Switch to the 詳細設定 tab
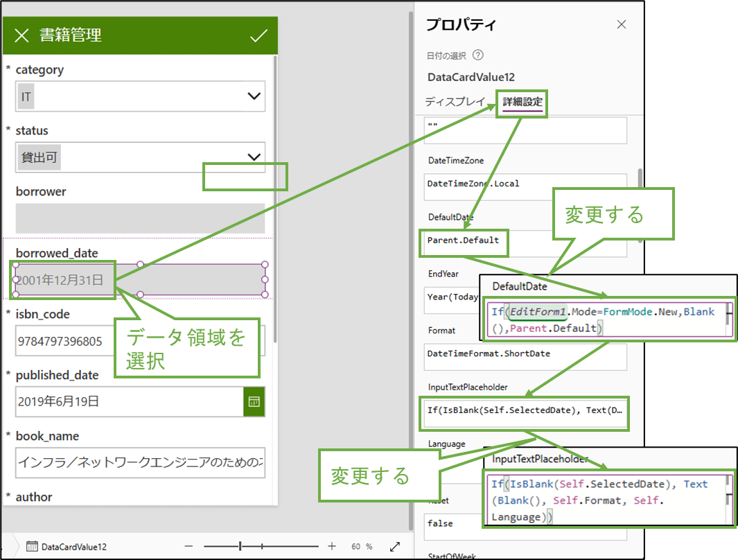This screenshot has width=738, height=560. 522,102
